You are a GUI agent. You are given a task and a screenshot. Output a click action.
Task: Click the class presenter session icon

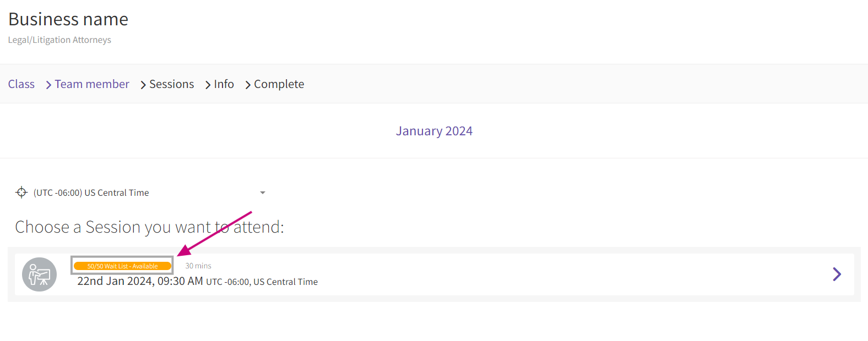click(39, 274)
